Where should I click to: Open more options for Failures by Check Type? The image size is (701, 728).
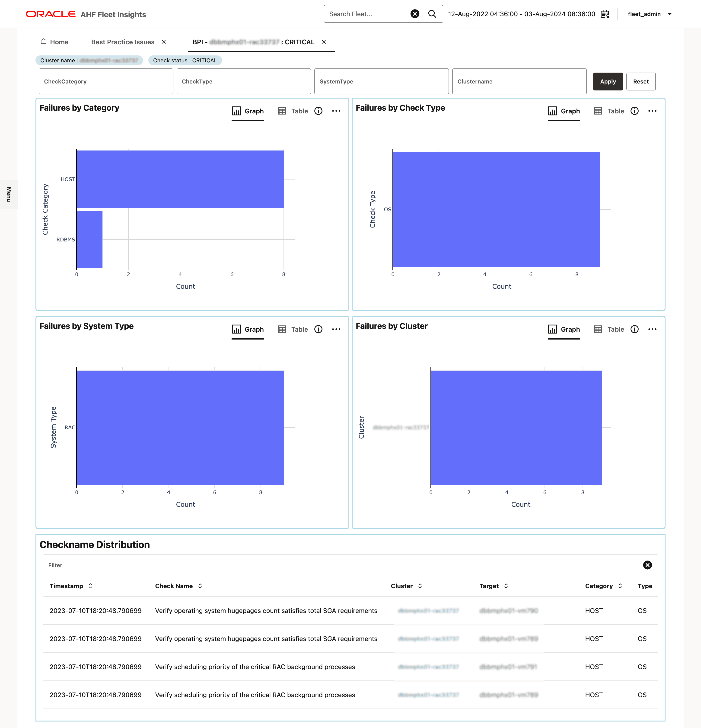point(652,111)
